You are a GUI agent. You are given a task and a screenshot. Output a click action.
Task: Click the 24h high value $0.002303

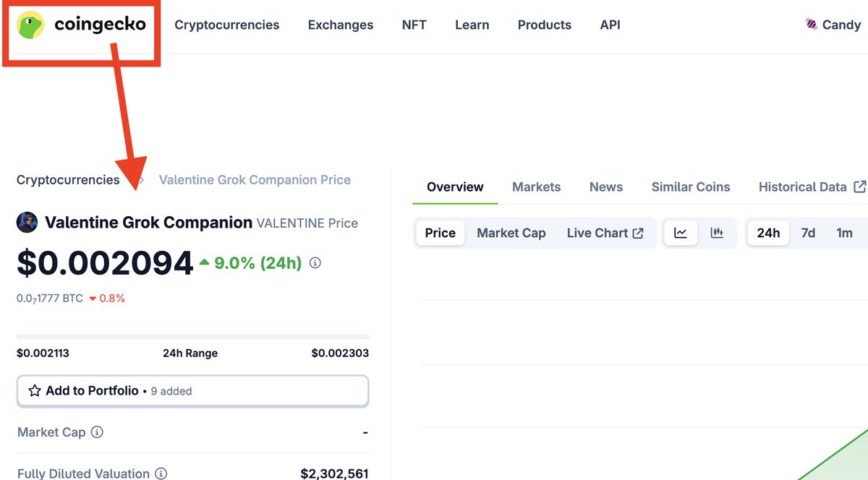coord(340,353)
